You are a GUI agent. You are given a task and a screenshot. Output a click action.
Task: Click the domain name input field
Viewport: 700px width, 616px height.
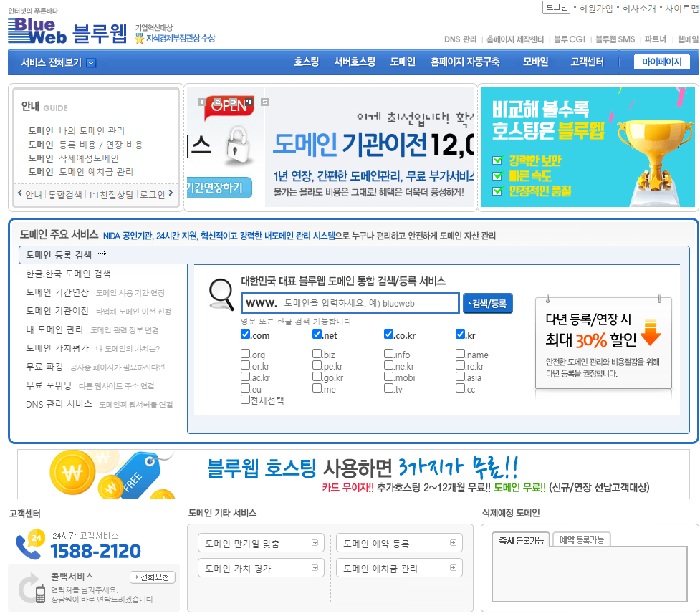click(x=350, y=304)
